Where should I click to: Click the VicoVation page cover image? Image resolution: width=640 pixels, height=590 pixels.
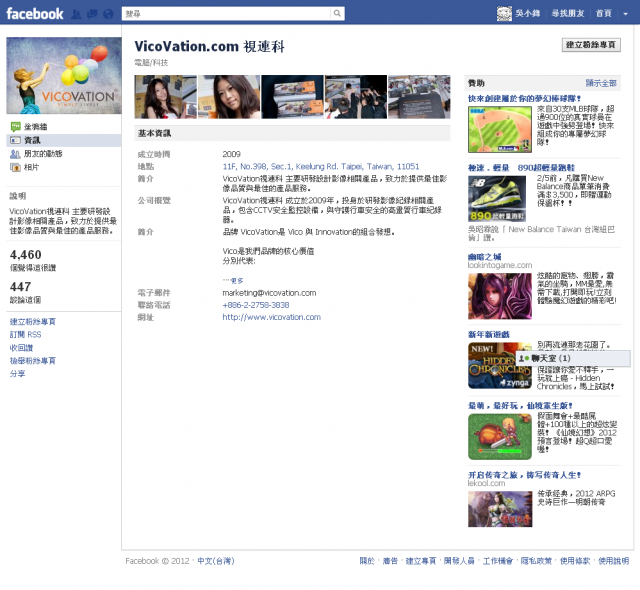point(64,75)
